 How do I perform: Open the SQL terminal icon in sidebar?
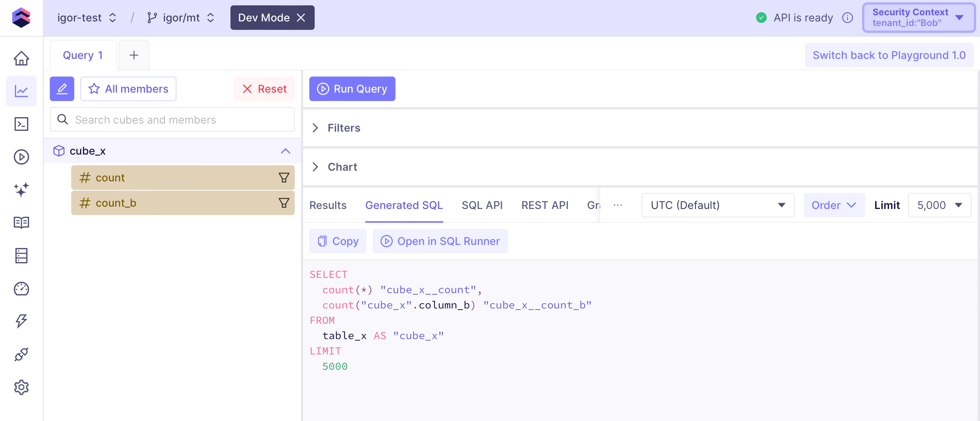pos(21,124)
